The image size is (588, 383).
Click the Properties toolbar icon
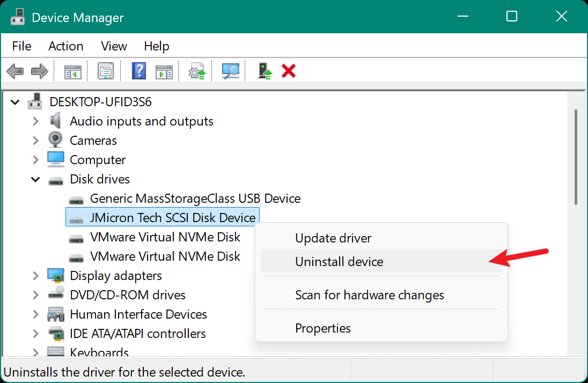point(105,70)
